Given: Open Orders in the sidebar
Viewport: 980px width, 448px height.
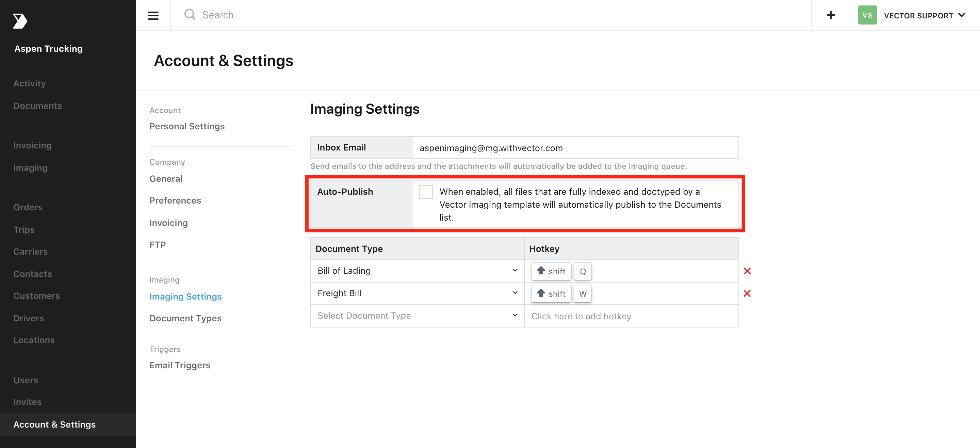Looking at the screenshot, I should click(x=28, y=207).
